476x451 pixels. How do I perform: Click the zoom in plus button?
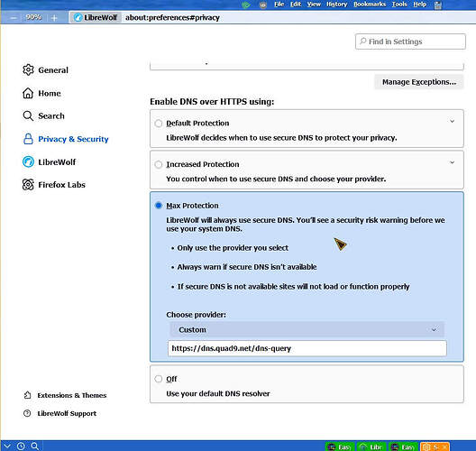click(54, 18)
